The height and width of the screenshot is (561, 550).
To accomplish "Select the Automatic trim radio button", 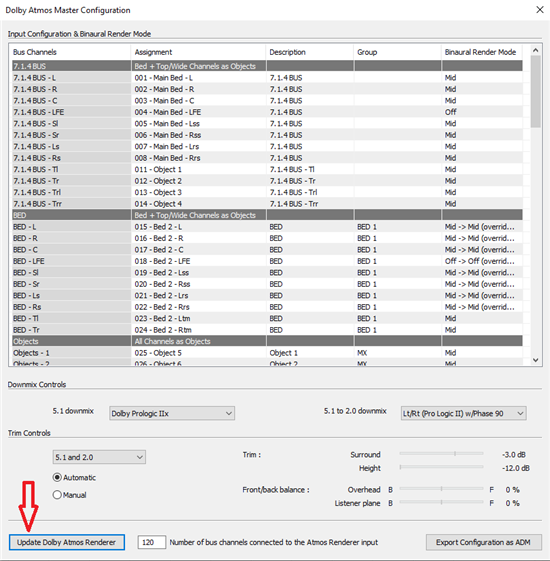I will click(x=57, y=477).
